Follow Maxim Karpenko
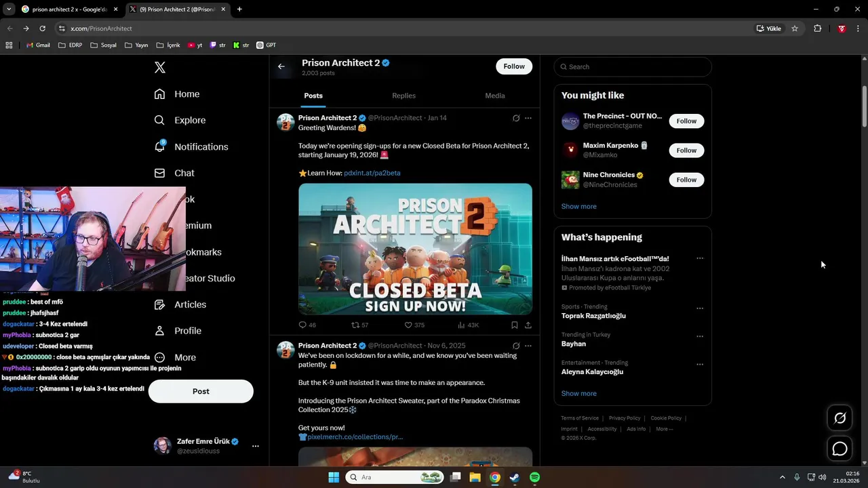Image resolution: width=868 pixels, height=488 pixels. [x=686, y=150]
